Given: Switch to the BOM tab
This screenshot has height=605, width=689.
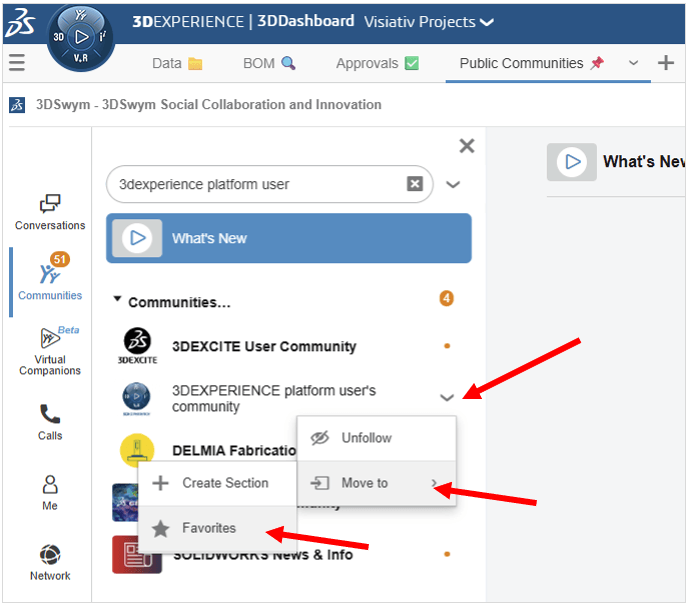Looking at the screenshot, I should (x=269, y=63).
